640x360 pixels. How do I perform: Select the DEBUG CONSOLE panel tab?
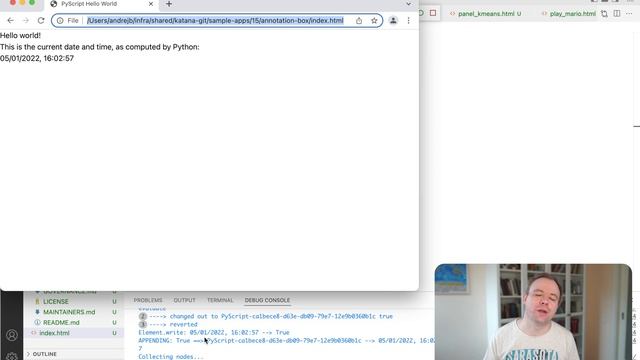click(267, 300)
